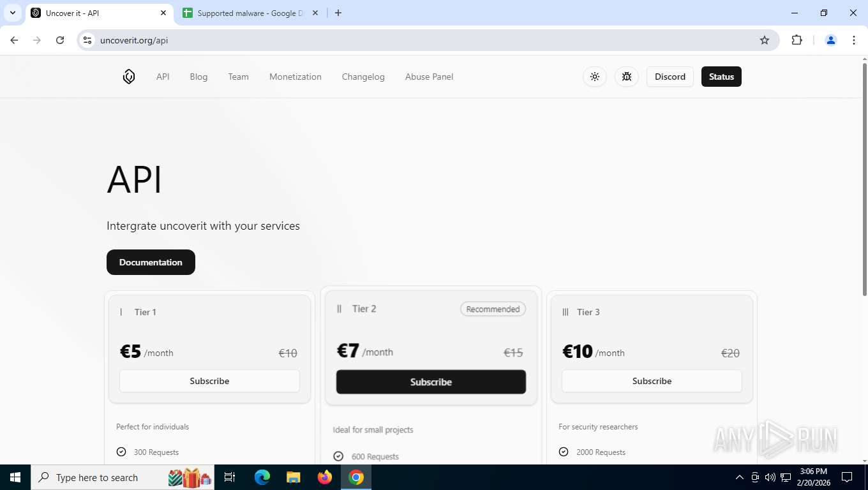This screenshot has height=490, width=868.
Task: Subscribe to the Tier 3 plan
Action: [652, 381]
